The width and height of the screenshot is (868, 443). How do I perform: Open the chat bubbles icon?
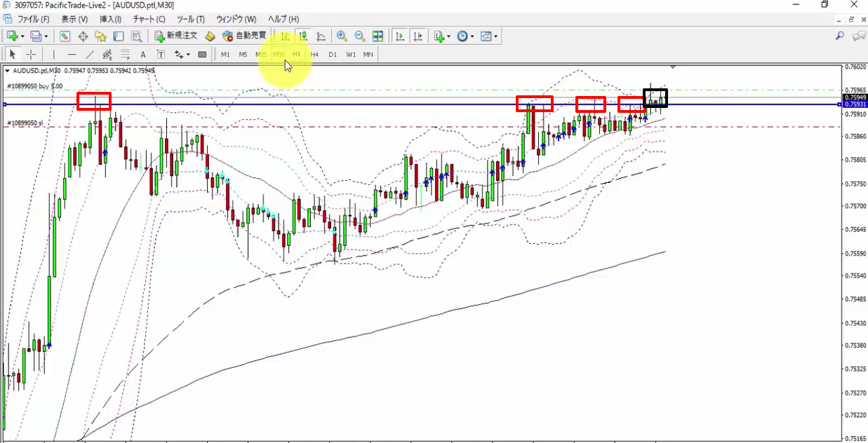tap(858, 36)
